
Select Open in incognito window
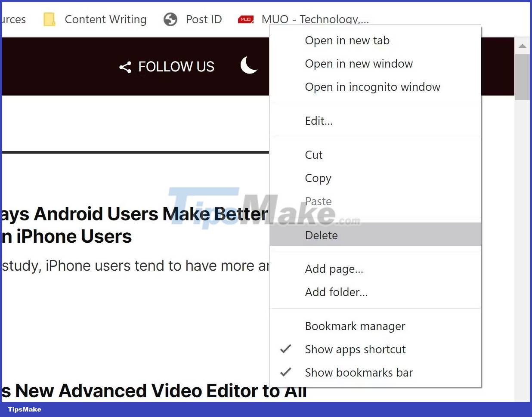[x=372, y=86]
